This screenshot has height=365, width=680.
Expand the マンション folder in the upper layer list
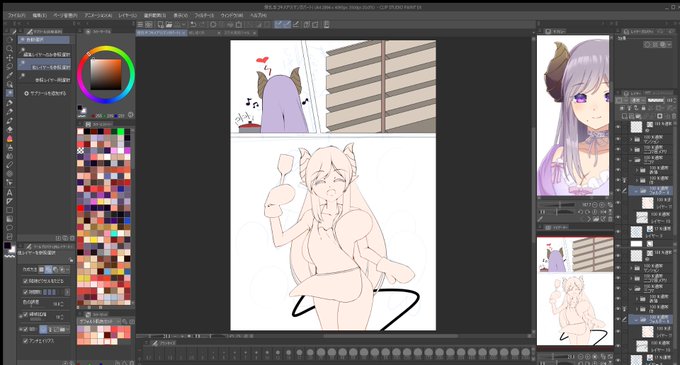[x=631, y=139]
